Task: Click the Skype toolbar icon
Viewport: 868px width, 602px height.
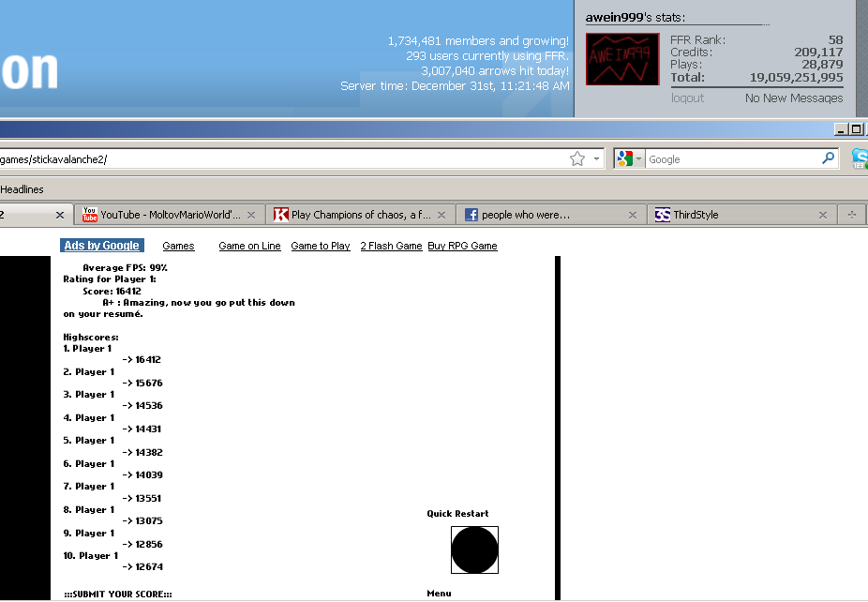Action: pyautogui.click(x=860, y=158)
